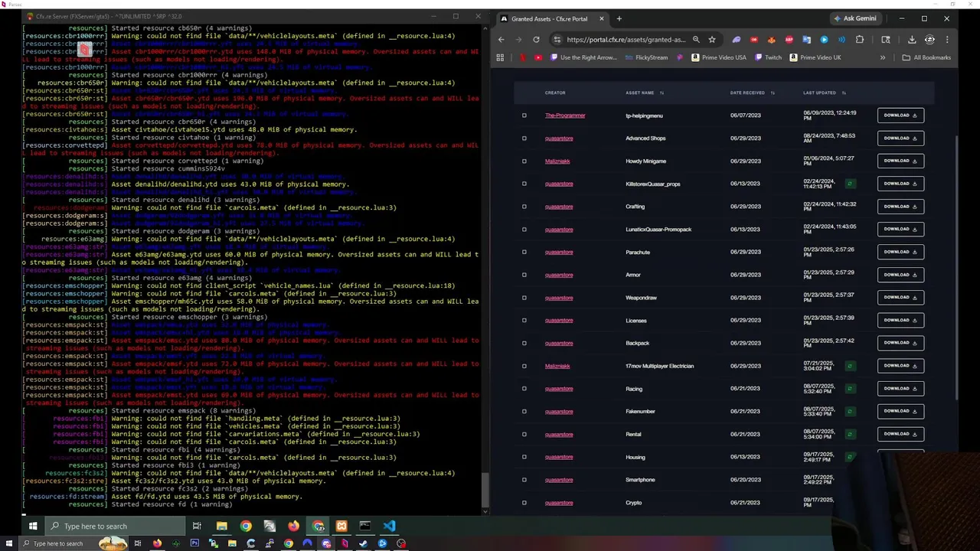980x551 pixels.
Task: Open Malizniakk creator link on Howdy Minigame row
Action: (557, 161)
